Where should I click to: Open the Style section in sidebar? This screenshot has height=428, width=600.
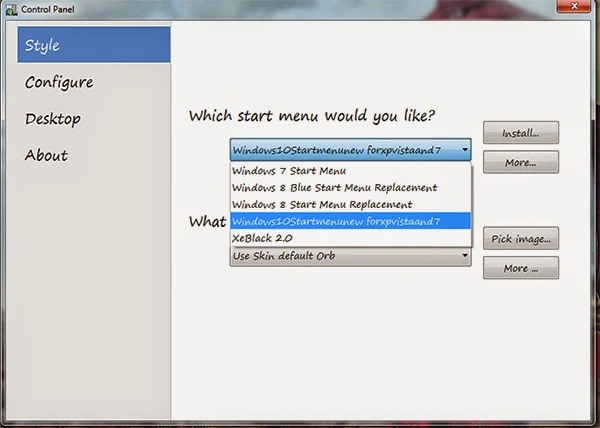(x=94, y=45)
